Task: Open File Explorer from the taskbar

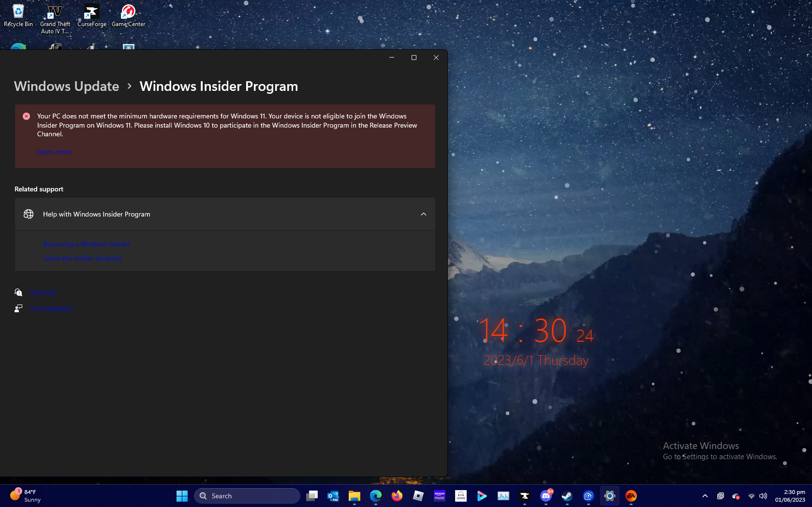Action: click(354, 495)
